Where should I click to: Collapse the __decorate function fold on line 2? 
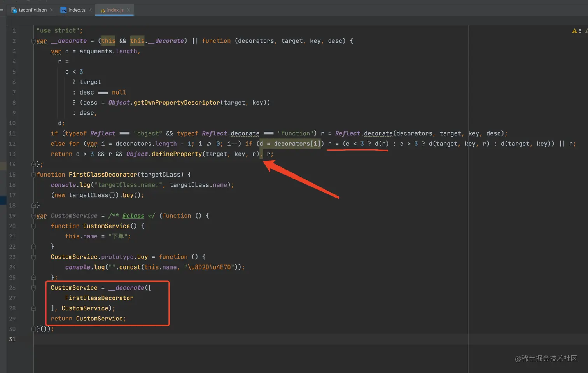point(33,41)
